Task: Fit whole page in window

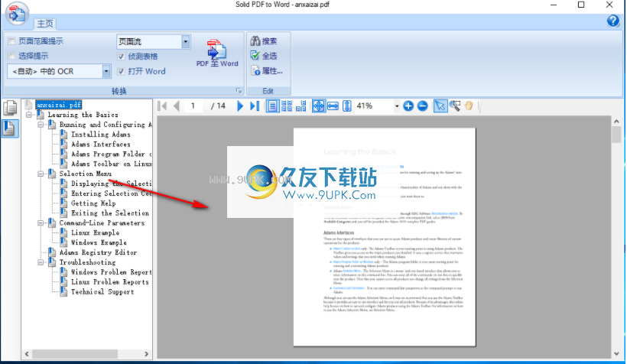Action: point(319,106)
